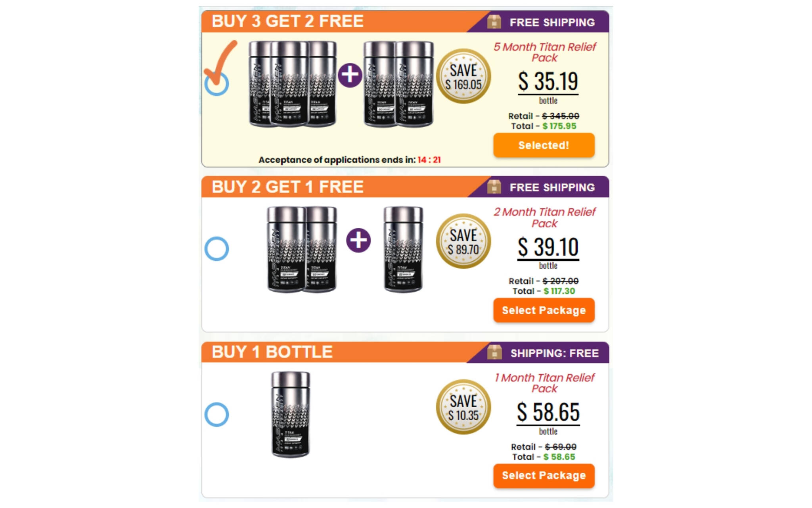Viewport: 812px width, 508px height.
Task: Click the purple plus icon in the 3-bottle offer
Action: [358, 240]
